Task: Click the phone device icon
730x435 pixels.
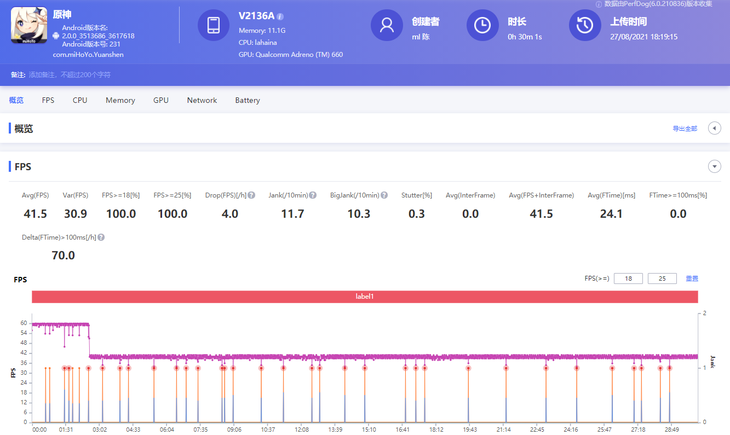Action: [x=213, y=26]
